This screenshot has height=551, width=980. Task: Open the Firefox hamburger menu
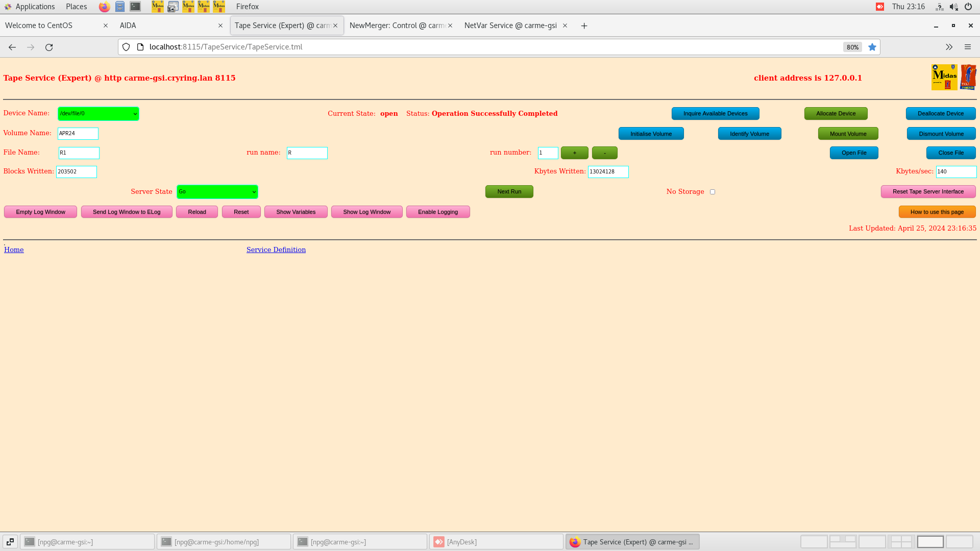click(967, 47)
